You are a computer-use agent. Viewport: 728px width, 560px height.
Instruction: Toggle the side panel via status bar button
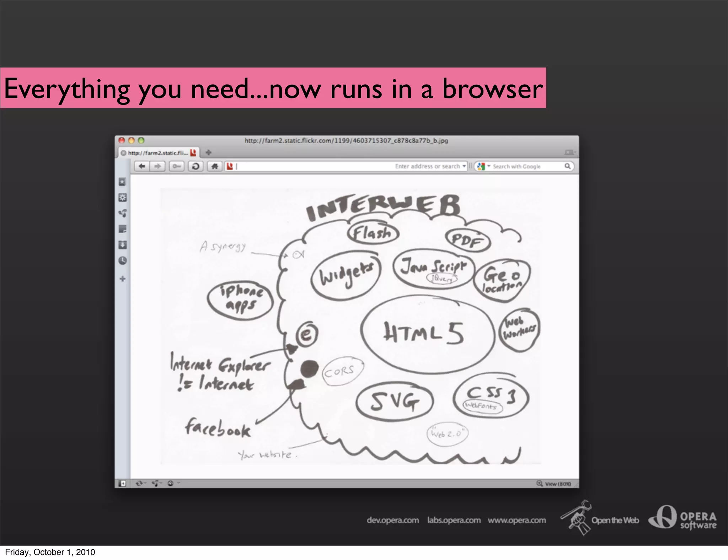click(x=122, y=484)
